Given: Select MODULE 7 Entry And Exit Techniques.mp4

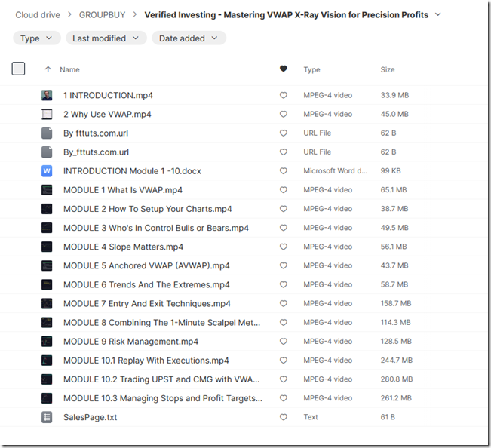Looking at the screenshot, I should tap(147, 304).
